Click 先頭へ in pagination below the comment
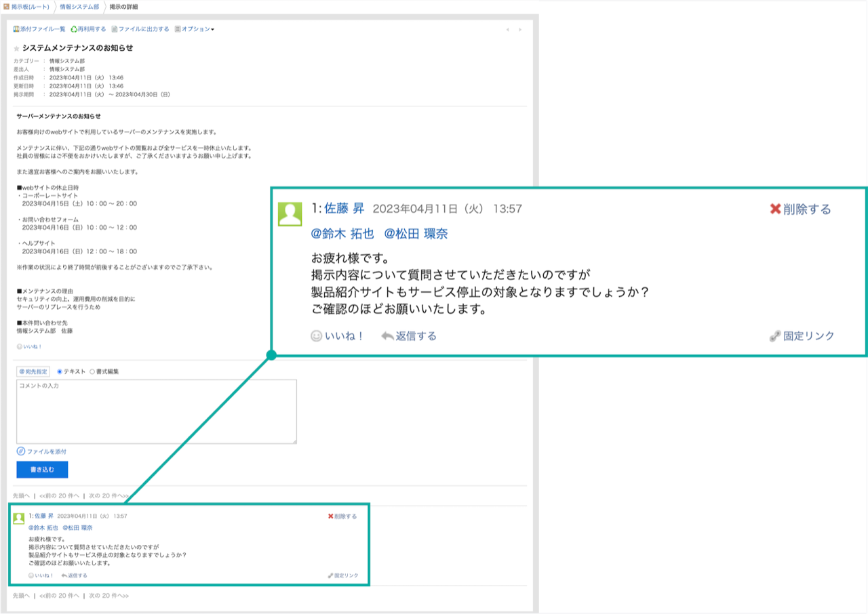Screen dimensions: 868x614 pos(21,596)
